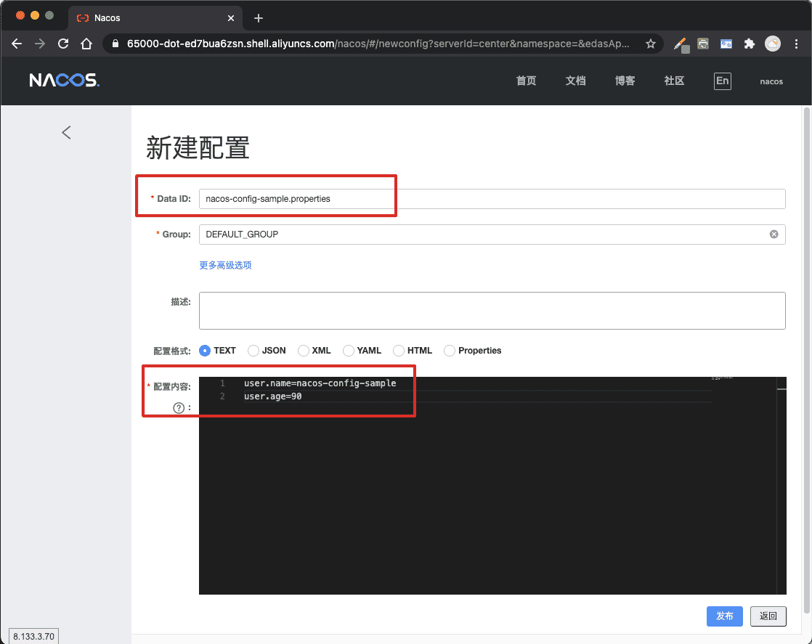Click the 发布 publish button

pos(725,616)
